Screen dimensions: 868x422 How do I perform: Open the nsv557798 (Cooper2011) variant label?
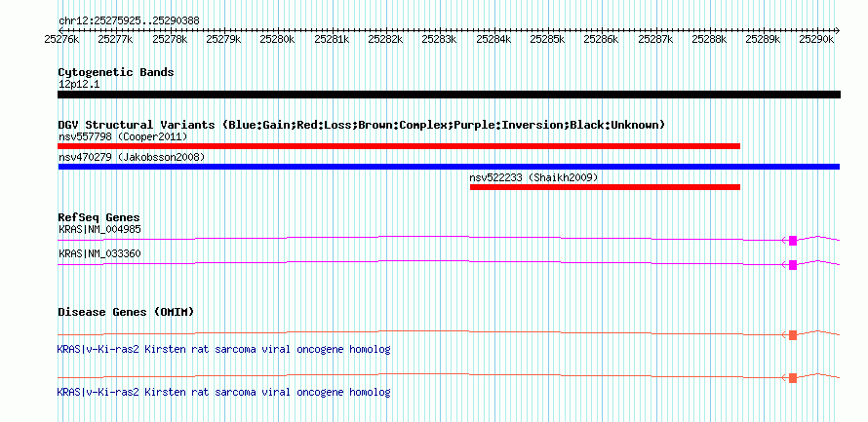124,136
